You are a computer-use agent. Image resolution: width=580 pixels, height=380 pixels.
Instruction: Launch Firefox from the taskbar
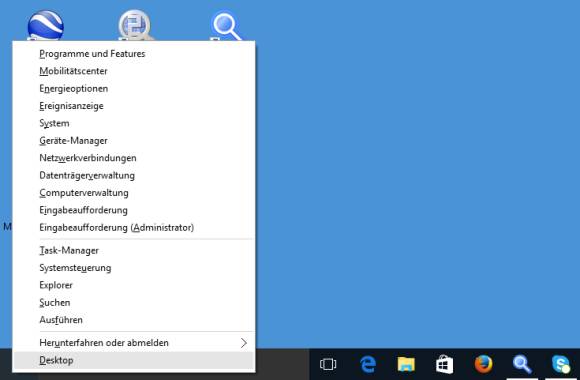483,364
